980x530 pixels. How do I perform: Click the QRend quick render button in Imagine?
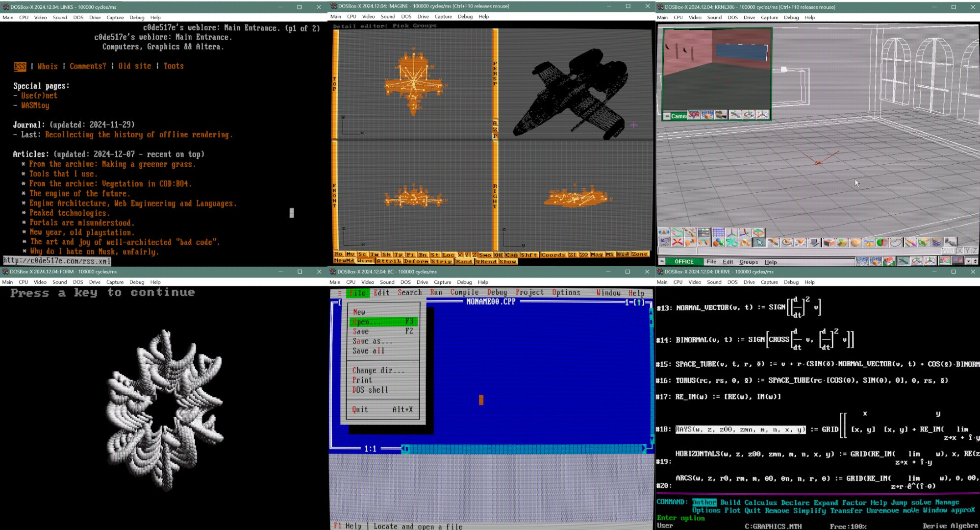tap(487, 261)
